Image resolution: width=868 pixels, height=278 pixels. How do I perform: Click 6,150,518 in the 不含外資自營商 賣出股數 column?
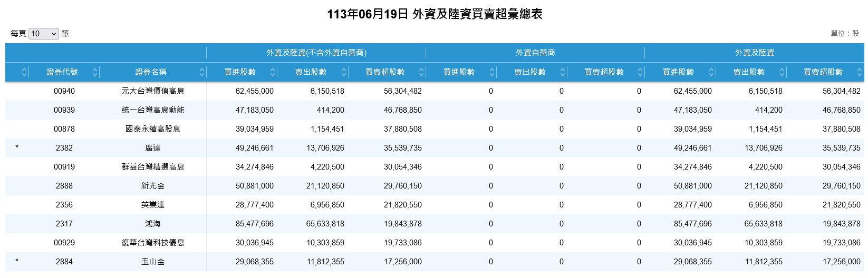pos(327,91)
